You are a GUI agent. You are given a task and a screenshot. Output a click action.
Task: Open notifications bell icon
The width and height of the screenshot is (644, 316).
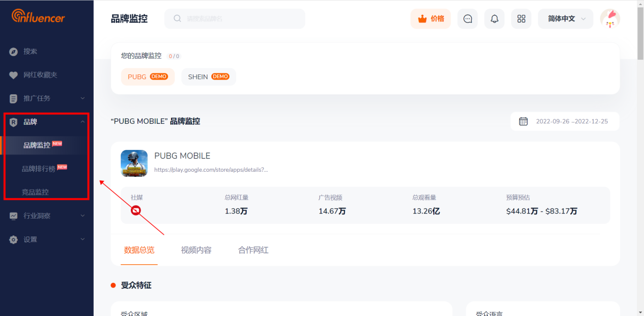494,19
